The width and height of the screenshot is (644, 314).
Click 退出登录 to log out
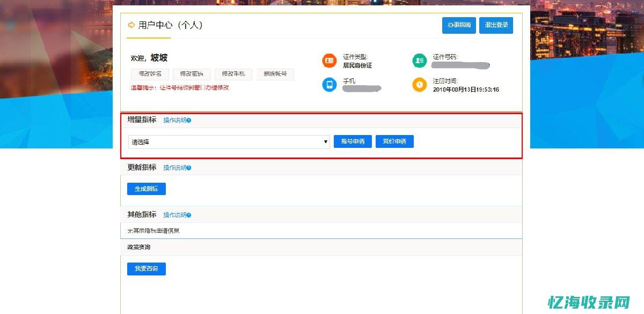(496, 25)
